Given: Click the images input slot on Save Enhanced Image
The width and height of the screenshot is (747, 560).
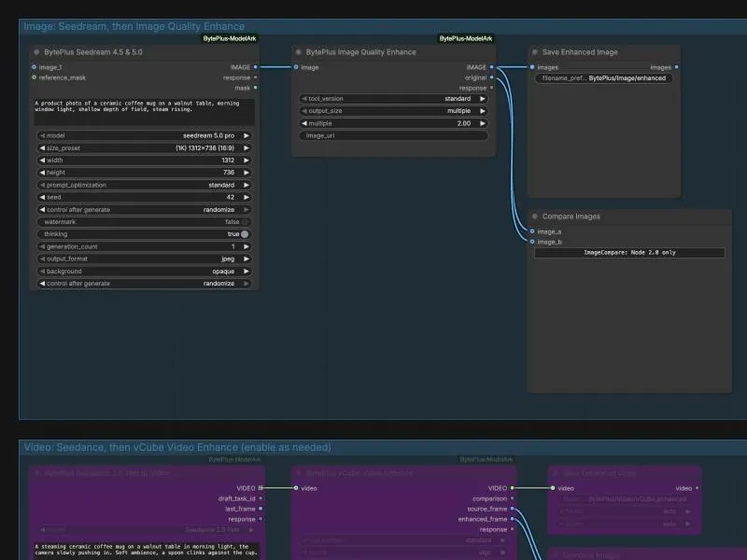Looking at the screenshot, I should 532,67.
